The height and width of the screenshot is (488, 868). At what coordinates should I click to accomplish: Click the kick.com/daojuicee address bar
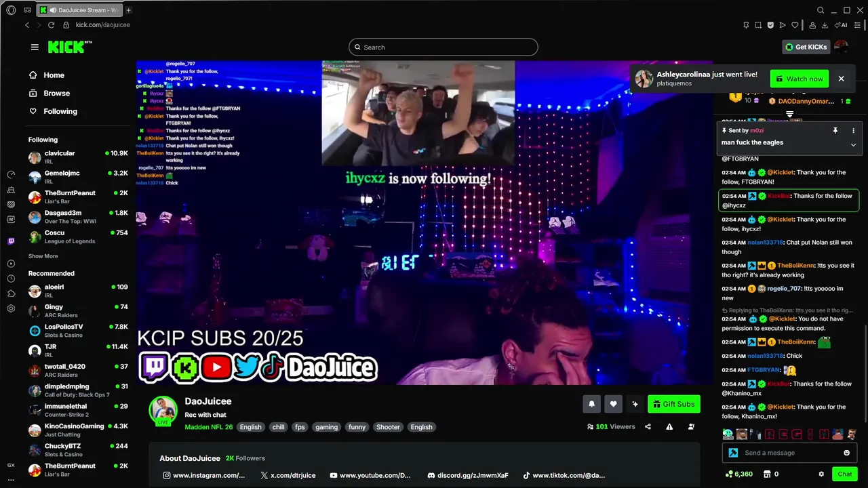pos(102,25)
